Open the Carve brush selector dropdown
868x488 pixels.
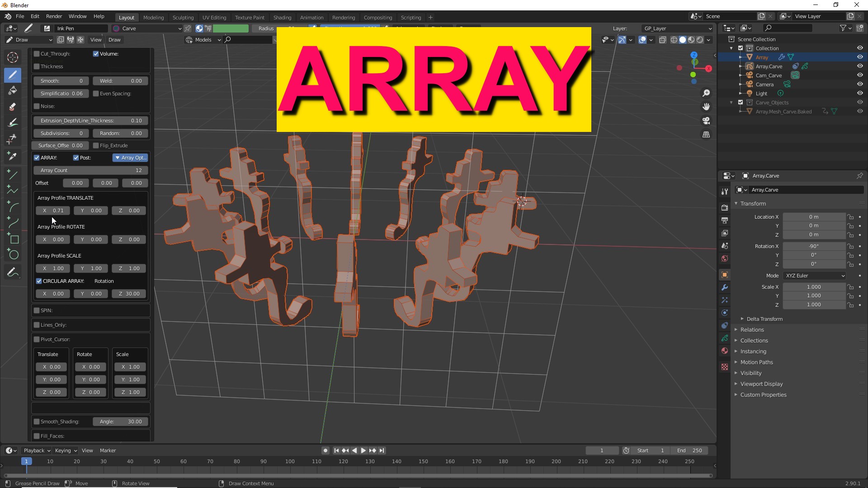[x=147, y=28]
